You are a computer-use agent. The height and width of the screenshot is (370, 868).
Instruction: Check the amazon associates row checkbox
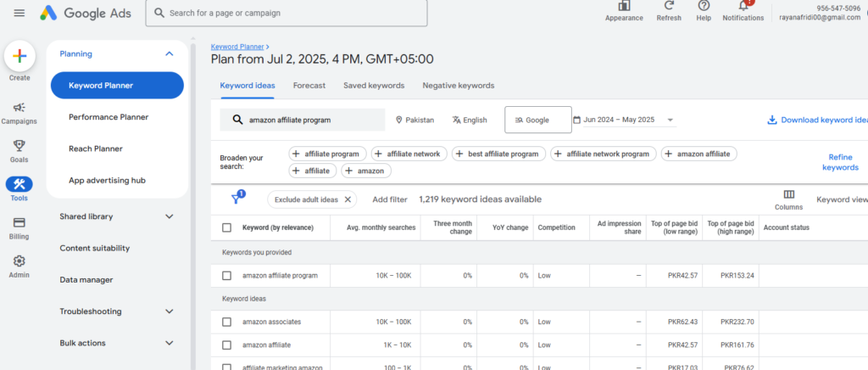tap(226, 322)
